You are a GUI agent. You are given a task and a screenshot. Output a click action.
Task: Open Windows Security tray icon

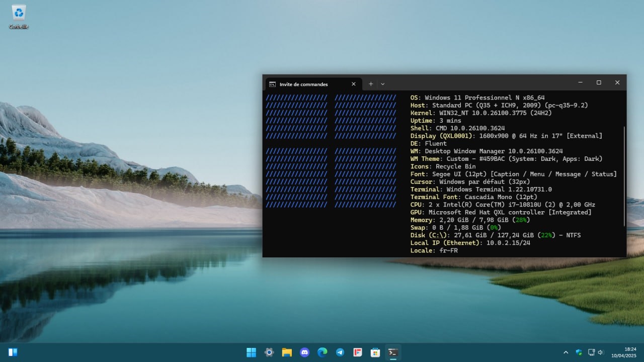tap(579, 352)
